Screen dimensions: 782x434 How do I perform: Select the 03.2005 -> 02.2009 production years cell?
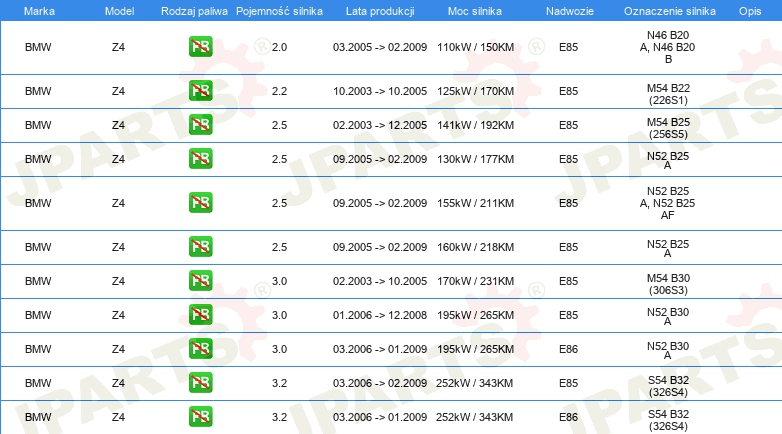coord(380,47)
